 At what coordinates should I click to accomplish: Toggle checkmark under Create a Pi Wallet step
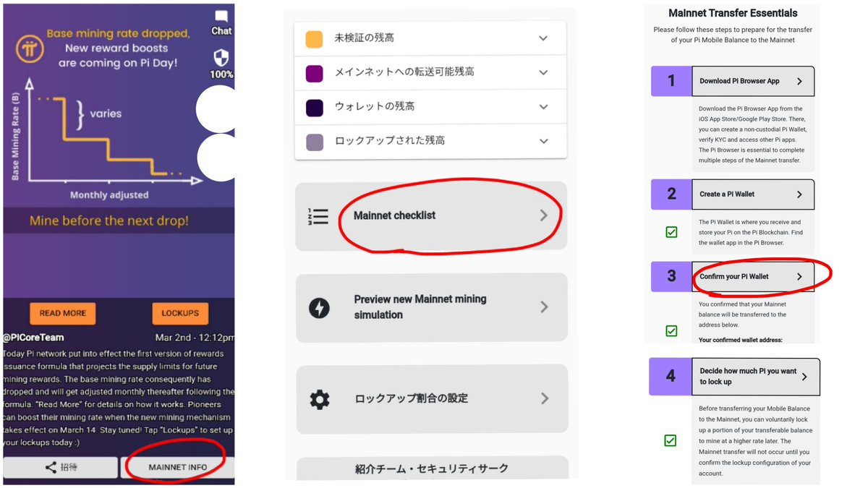point(671,233)
